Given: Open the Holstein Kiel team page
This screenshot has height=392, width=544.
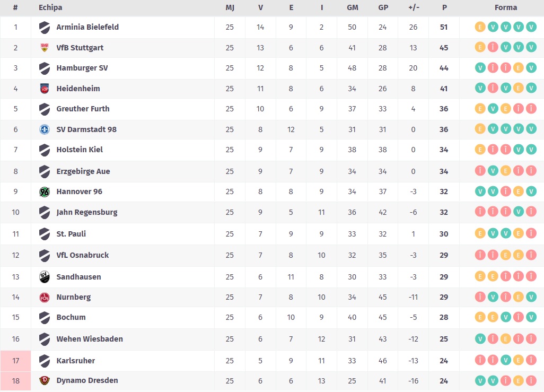Looking at the screenshot, I should click(80, 150).
